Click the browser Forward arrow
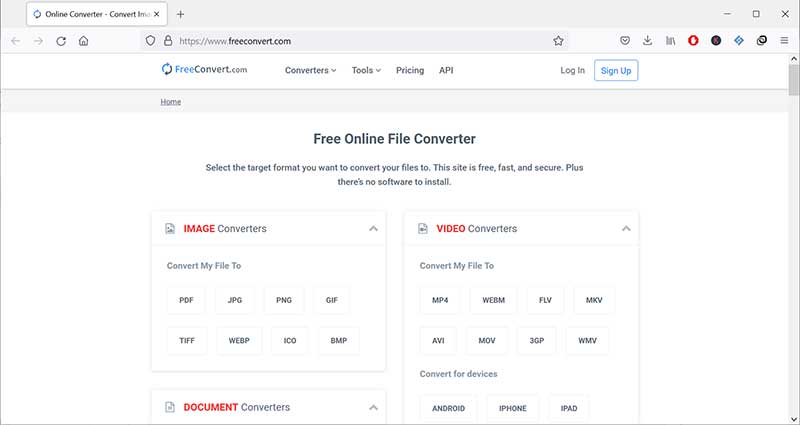 [38, 41]
